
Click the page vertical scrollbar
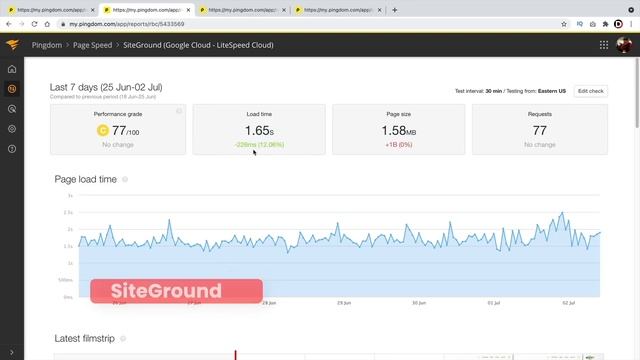637,93
